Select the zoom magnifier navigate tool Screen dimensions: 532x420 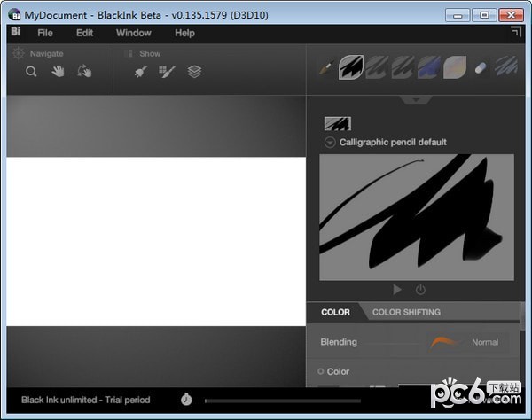31,72
